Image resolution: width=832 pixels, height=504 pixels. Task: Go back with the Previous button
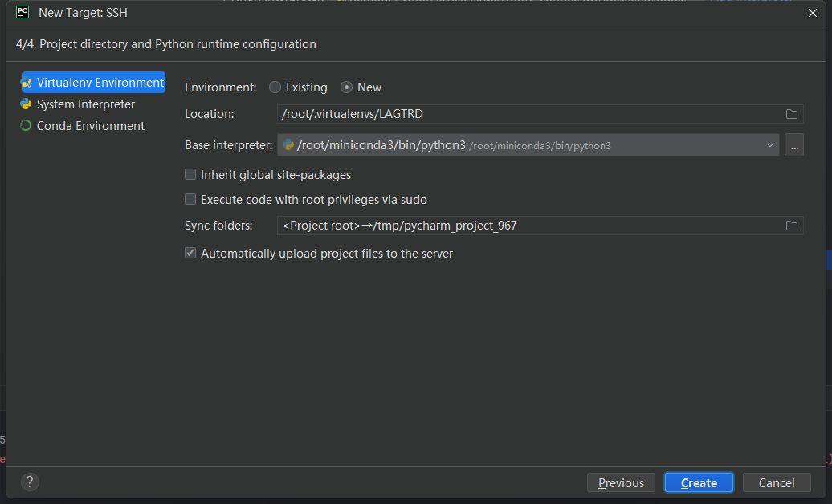(x=621, y=483)
